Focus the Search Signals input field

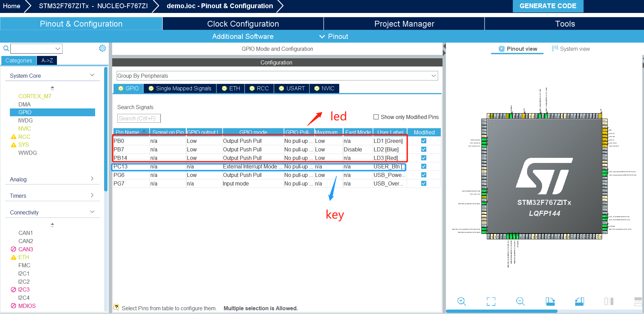139,118
